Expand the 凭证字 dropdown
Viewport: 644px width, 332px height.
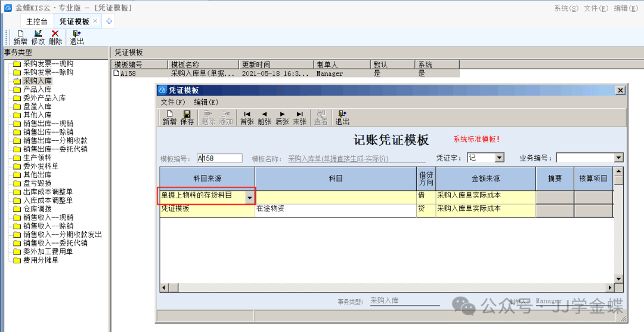(x=499, y=158)
